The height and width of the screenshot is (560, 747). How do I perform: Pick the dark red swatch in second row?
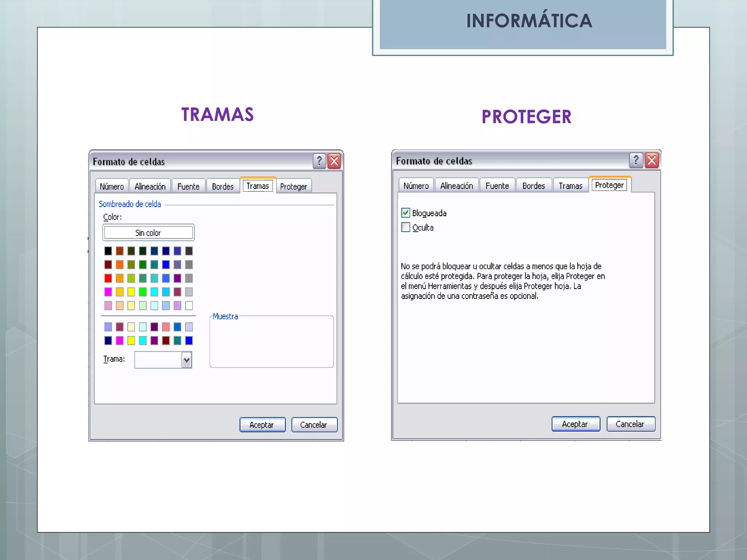tap(108, 265)
